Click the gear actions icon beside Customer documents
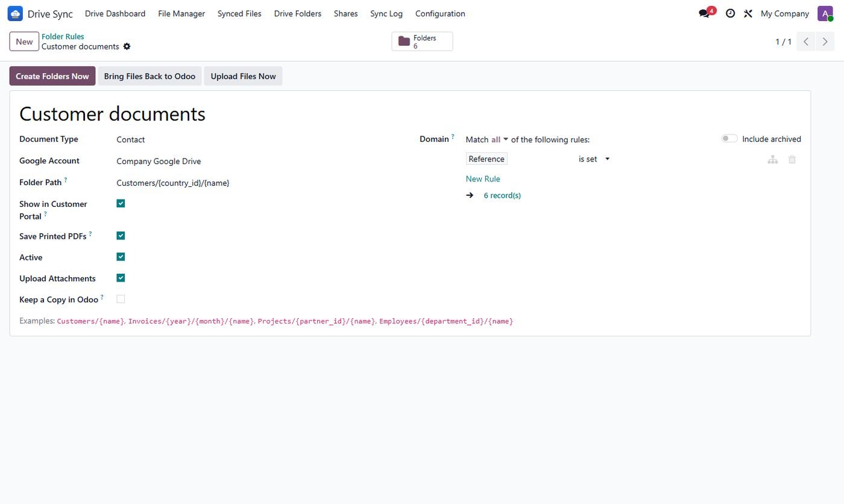Image resolution: width=844 pixels, height=504 pixels. pos(127,46)
